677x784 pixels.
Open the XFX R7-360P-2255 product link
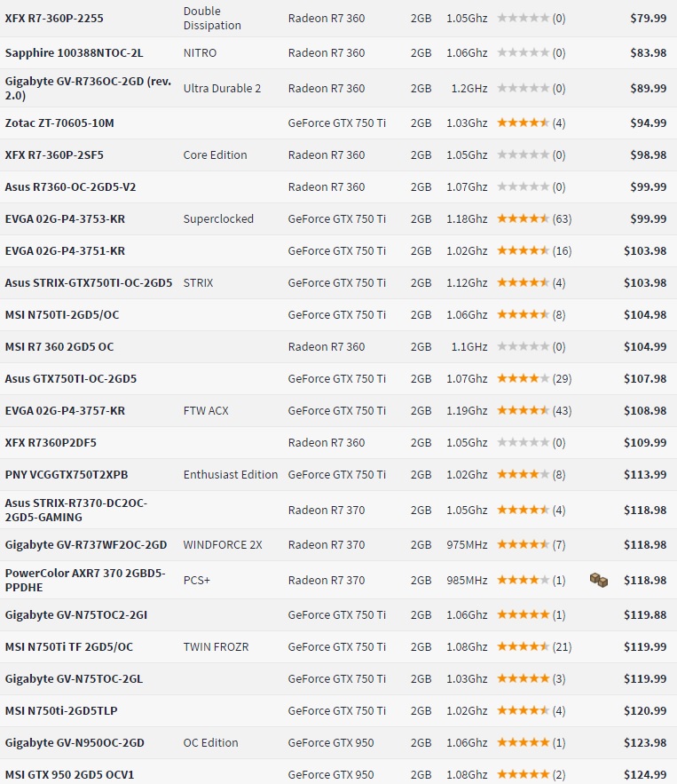(53, 18)
